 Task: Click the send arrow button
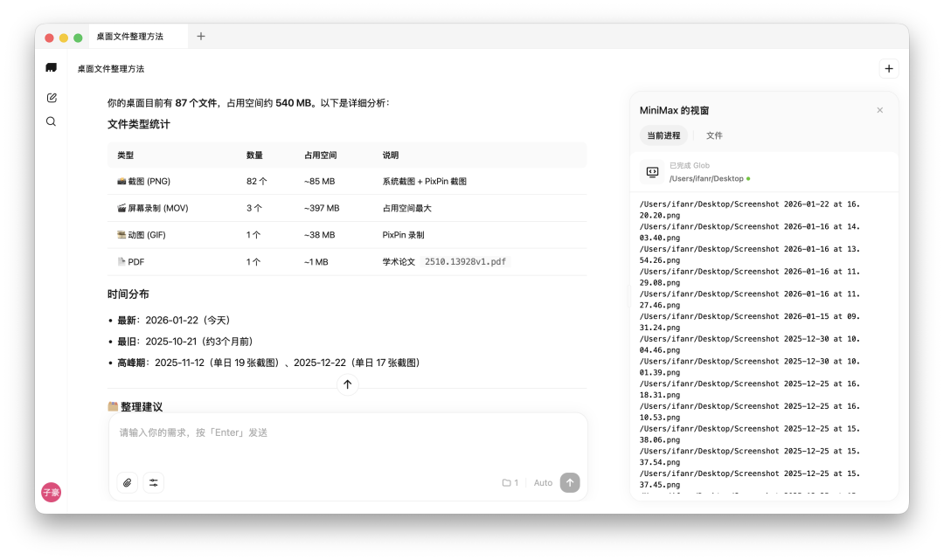tap(570, 482)
